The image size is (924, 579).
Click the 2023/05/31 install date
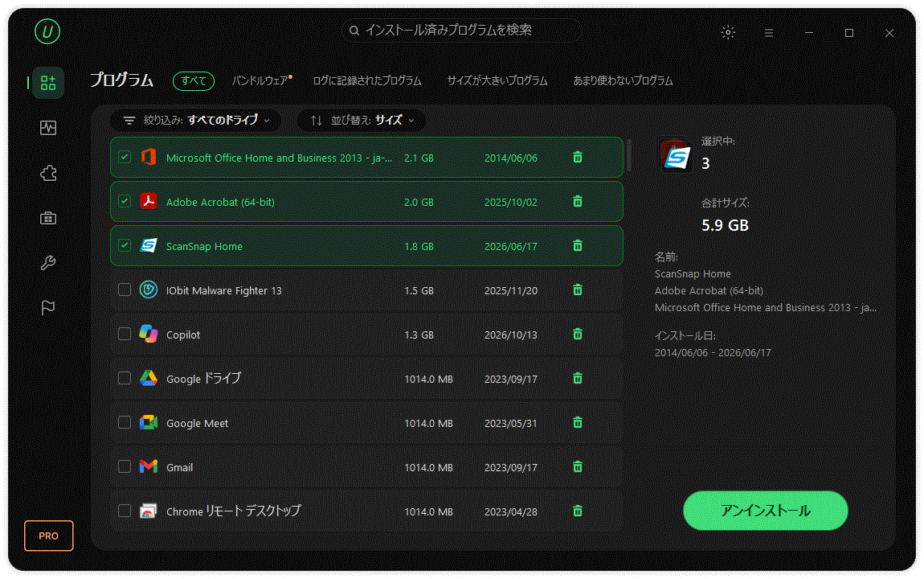click(511, 423)
